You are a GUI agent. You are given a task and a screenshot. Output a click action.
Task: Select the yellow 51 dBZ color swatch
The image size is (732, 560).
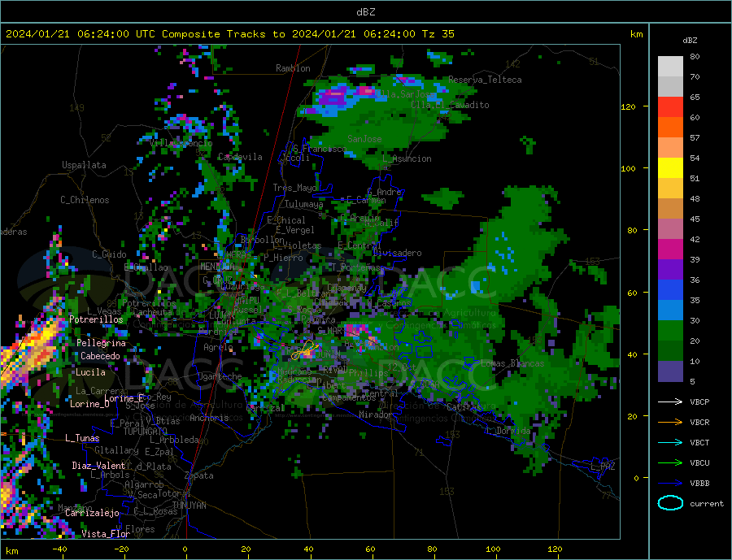click(x=670, y=168)
